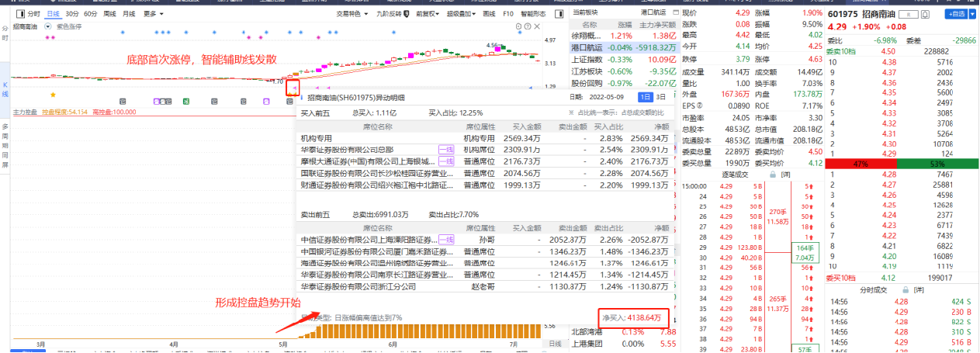Viewport: 980px width, 353px height.
Task: Click the yellow star marker below chart
Action: [53, 94]
